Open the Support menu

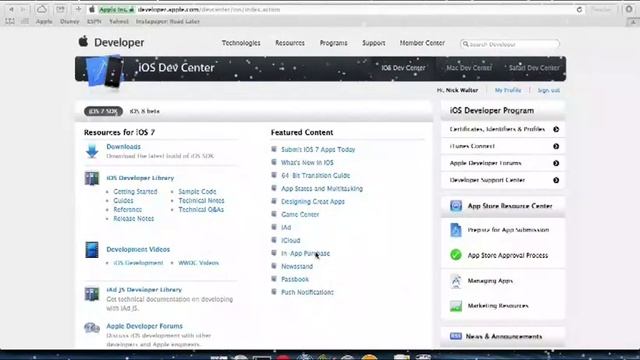pos(373,43)
